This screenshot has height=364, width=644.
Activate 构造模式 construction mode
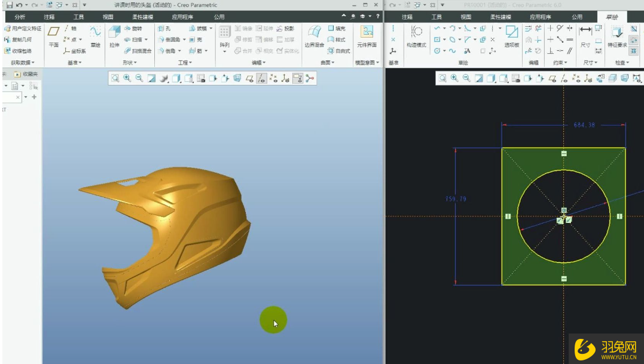point(417,35)
